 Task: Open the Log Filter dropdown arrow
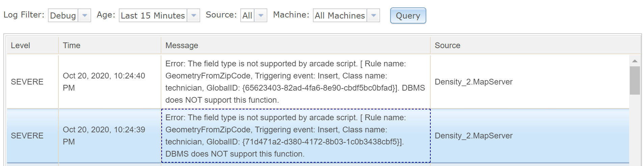pyautogui.click(x=85, y=15)
